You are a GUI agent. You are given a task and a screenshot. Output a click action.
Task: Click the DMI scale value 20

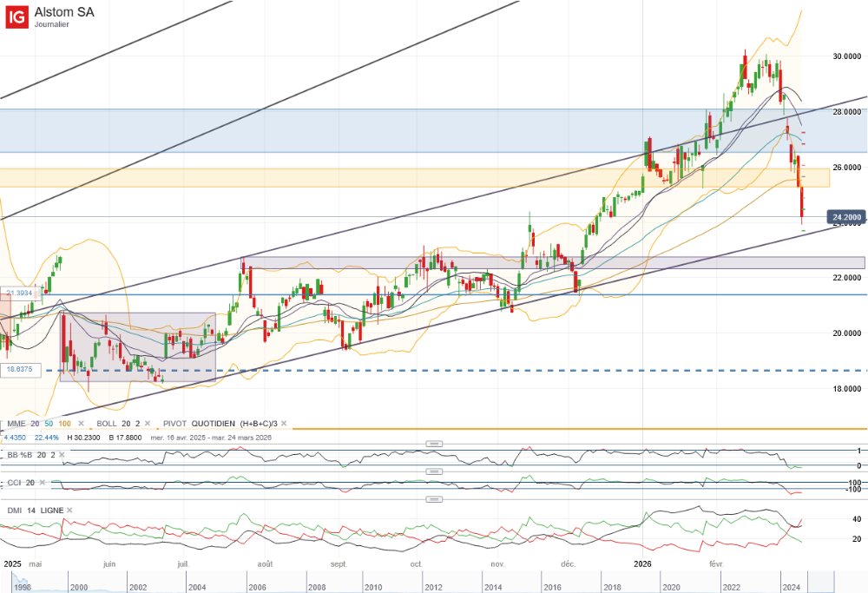857,539
